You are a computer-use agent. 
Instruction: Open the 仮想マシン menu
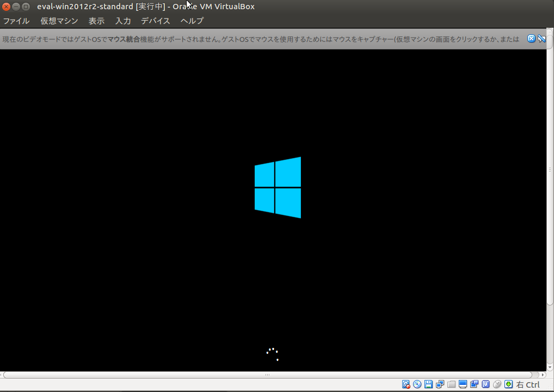pos(59,21)
